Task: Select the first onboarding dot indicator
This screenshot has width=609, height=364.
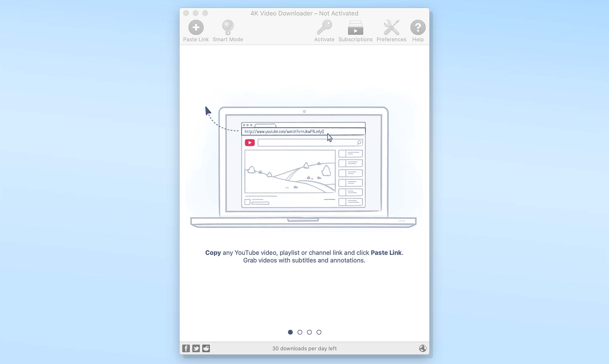Action: pyautogui.click(x=290, y=332)
